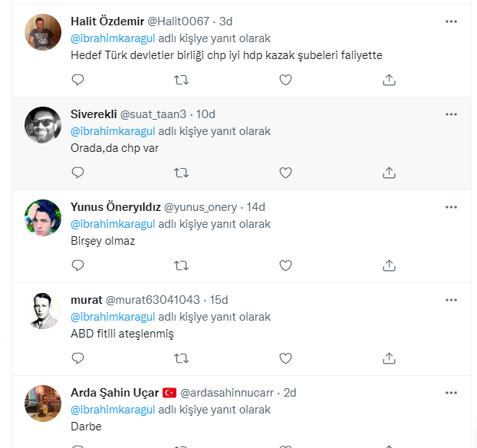Share Siverekli's tweet

click(x=389, y=173)
